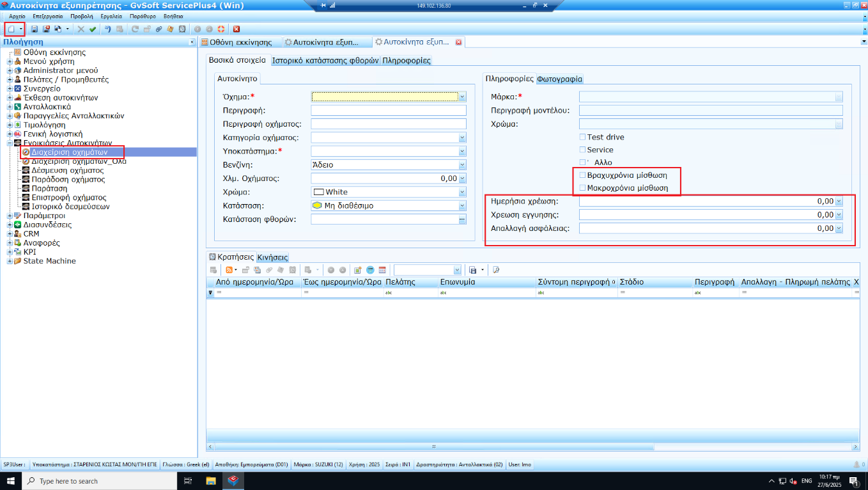Check the Βραχυχρόνια μίσθωση checkbox
This screenshot has height=490, width=868.
click(x=582, y=175)
